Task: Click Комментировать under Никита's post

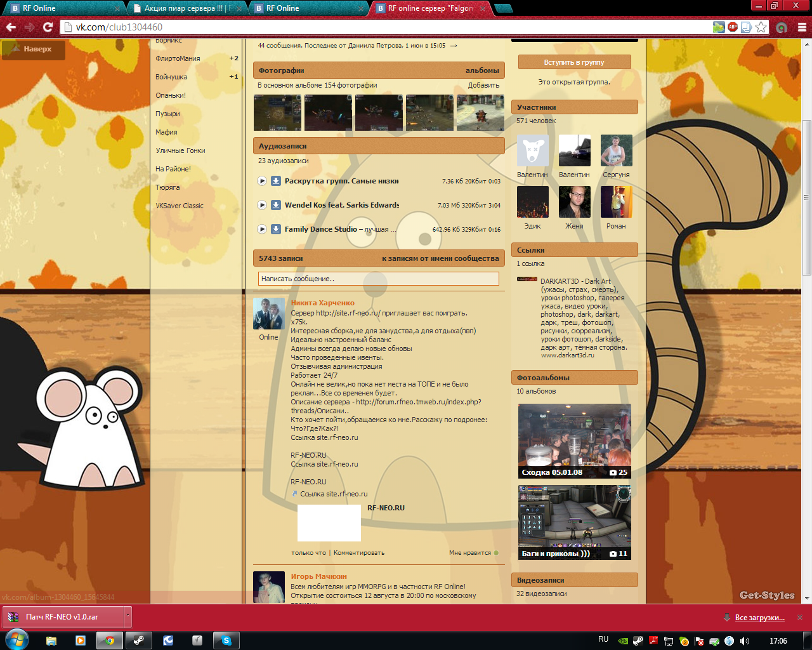Action: (x=359, y=553)
